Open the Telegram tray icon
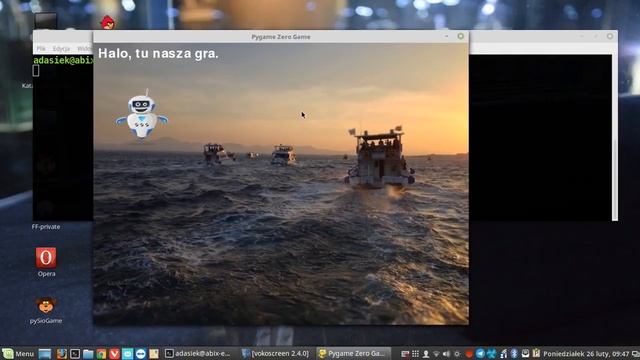Viewport: 640px width, 360px height. pyautogui.click(x=480, y=353)
